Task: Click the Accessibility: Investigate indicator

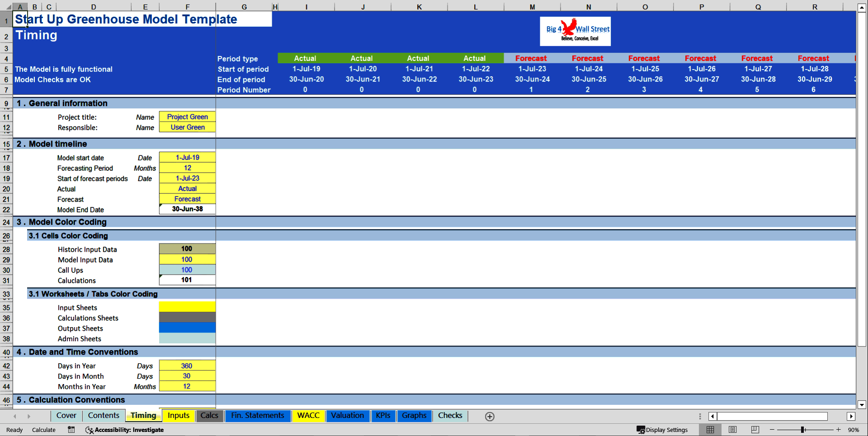Action: click(124, 430)
